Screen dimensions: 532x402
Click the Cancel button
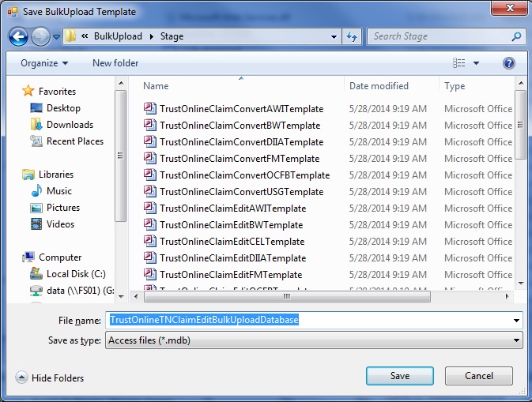pyautogui.click(x=478, y=376)
